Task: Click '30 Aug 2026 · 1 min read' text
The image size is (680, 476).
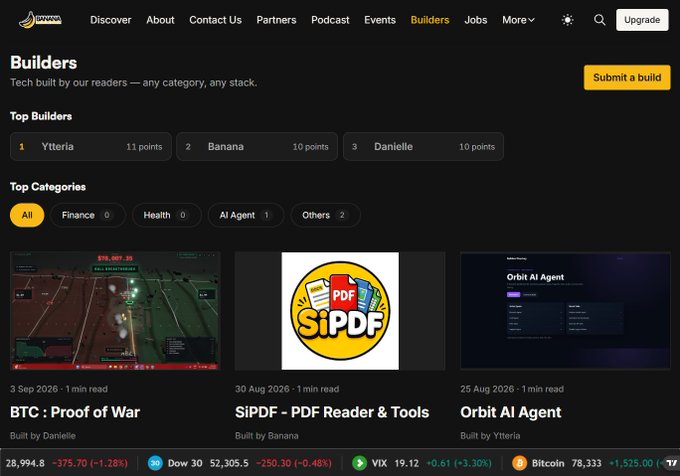Action: coord(287,389)
